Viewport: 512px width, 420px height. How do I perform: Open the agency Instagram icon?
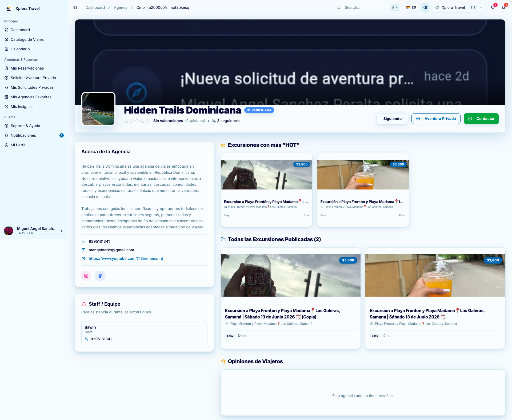click(86, 276)
